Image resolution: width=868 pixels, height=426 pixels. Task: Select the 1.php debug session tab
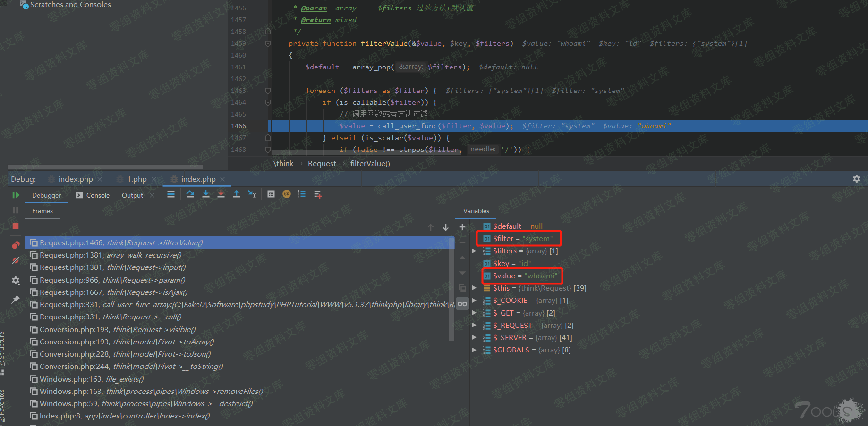pos(136,179)
